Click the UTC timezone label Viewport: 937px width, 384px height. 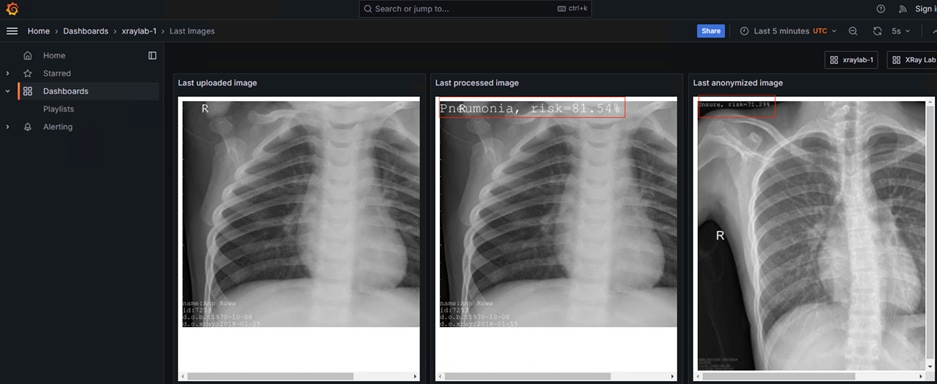[820, 31]
